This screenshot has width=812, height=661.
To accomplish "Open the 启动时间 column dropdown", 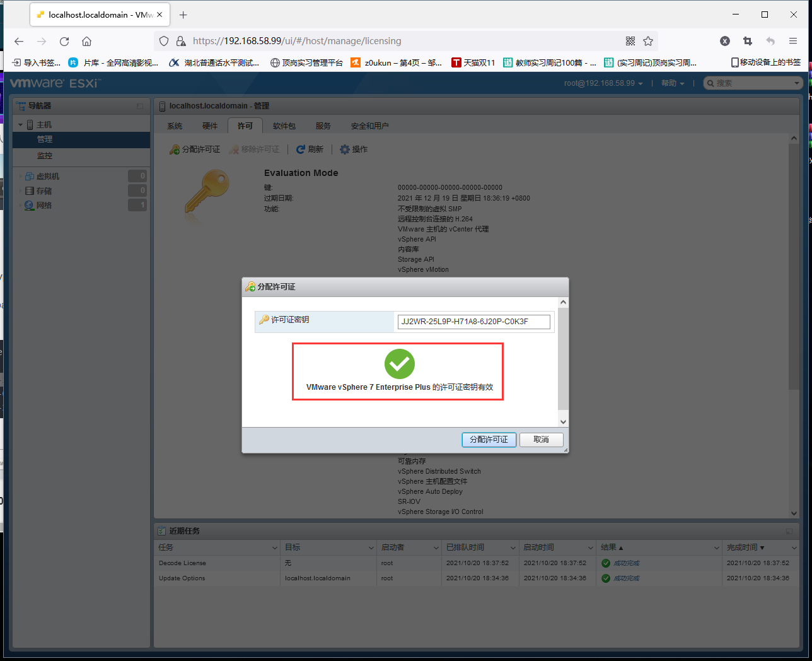I will point(591,547).
